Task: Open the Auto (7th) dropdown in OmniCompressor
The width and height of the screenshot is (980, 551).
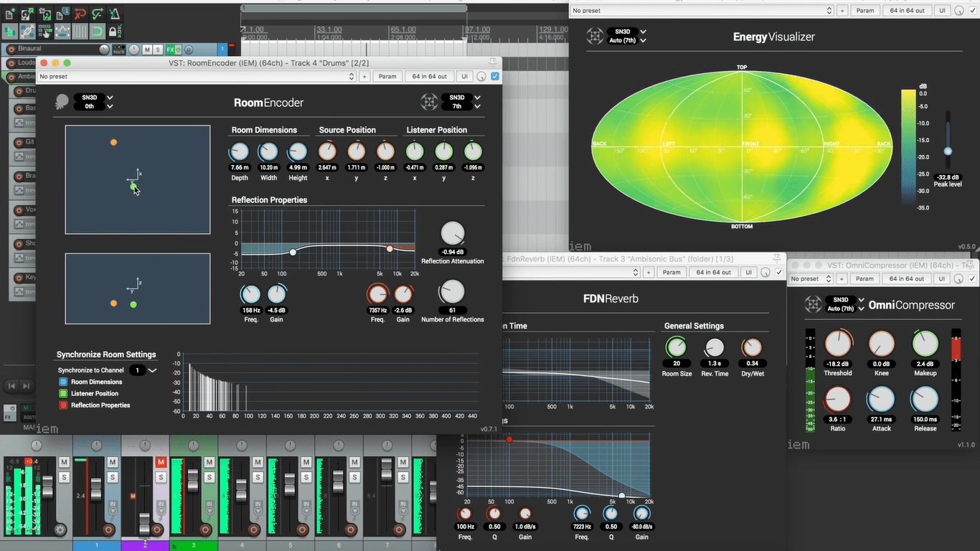Action: [x=846, y=309]
